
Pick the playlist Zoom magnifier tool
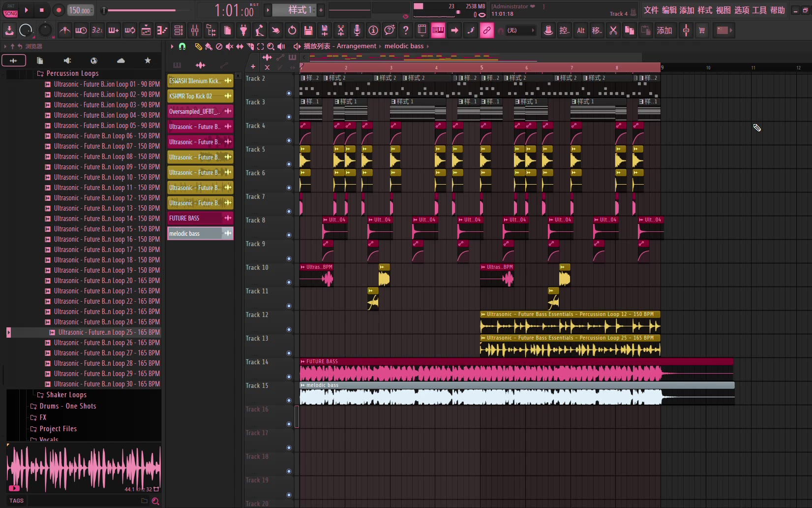pyautogui.click(x=271, y=46)
